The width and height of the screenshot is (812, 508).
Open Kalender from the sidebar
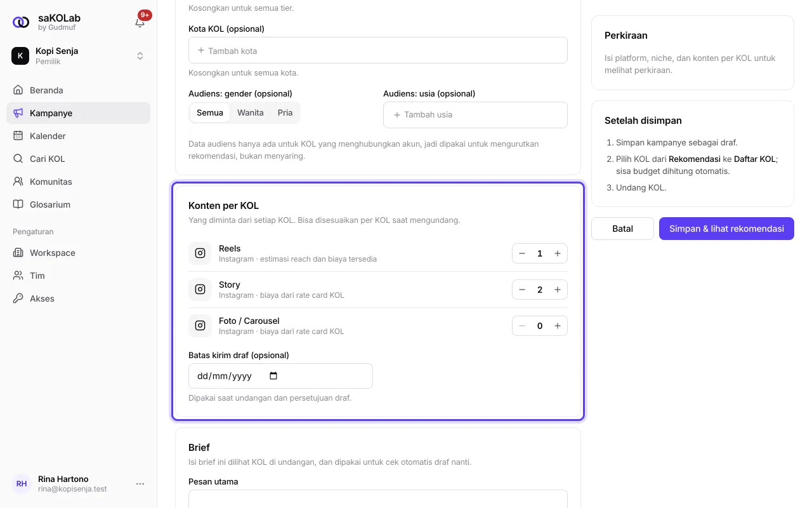coord(78,136)
